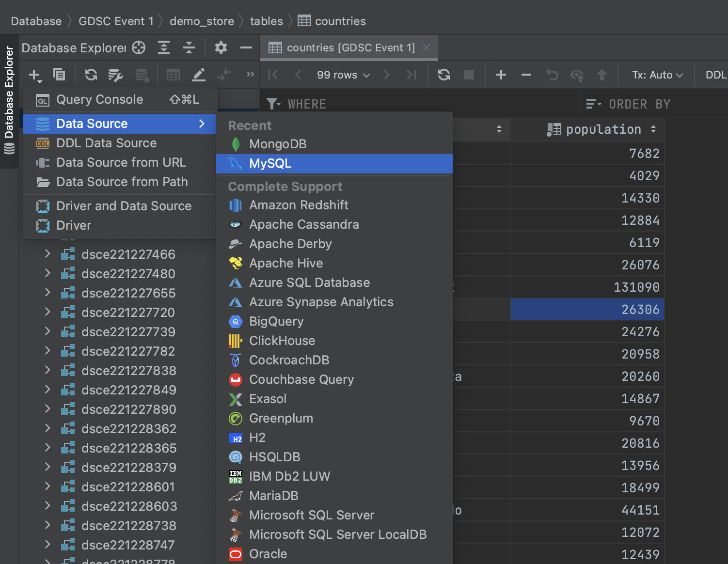Open Data Source submenu
728x564 pixels.
[119, 124]
